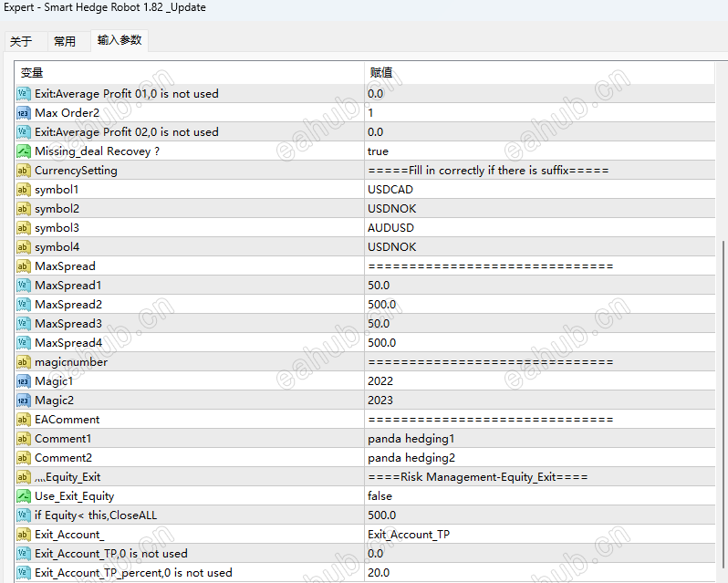Click the string icon beside magicnumber
Screen dimensions: 728x583
tap(24, 361)
